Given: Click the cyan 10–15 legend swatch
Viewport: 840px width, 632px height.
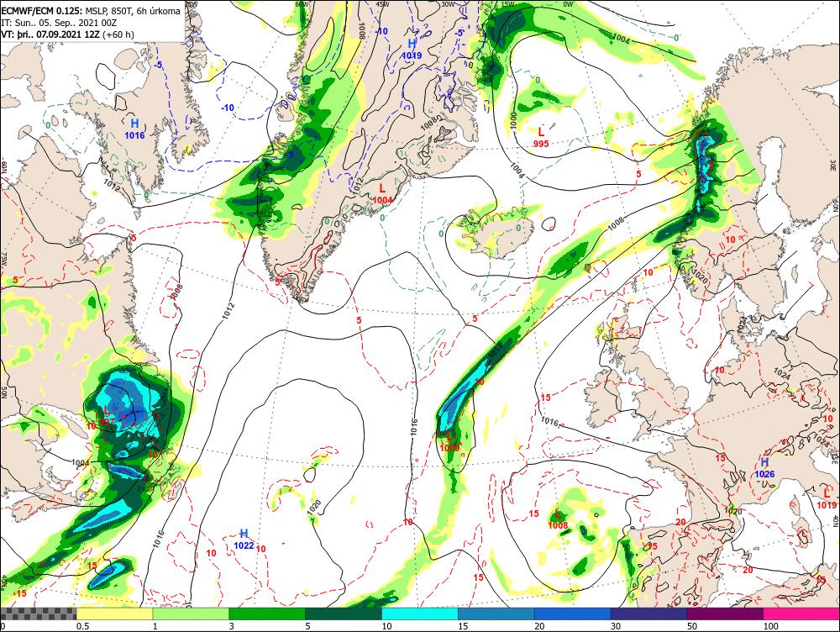Looking at the screenshot, I should click(420, 614).
